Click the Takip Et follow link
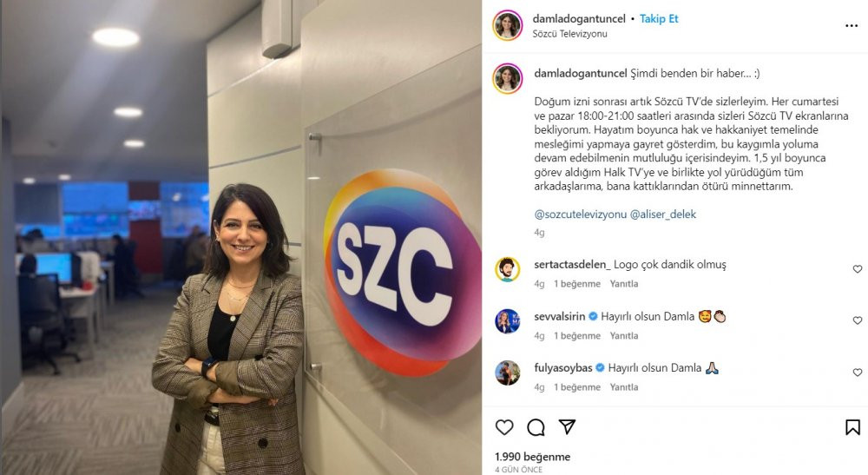 click(659, 19)
